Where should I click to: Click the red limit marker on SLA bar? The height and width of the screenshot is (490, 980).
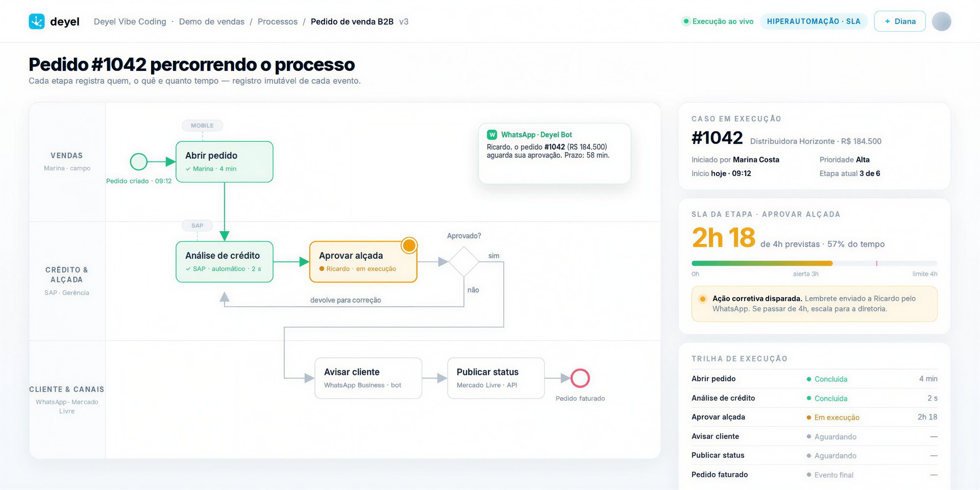coord(876,263)
